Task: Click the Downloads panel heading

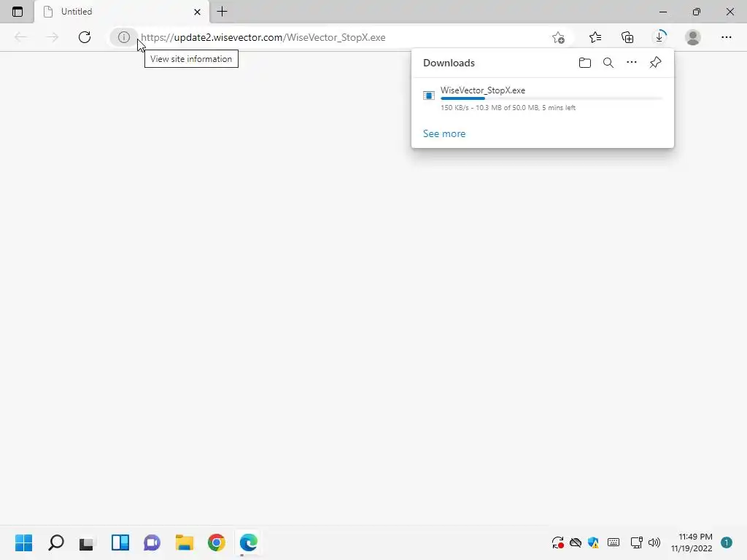Action: (x=449, y=63)
